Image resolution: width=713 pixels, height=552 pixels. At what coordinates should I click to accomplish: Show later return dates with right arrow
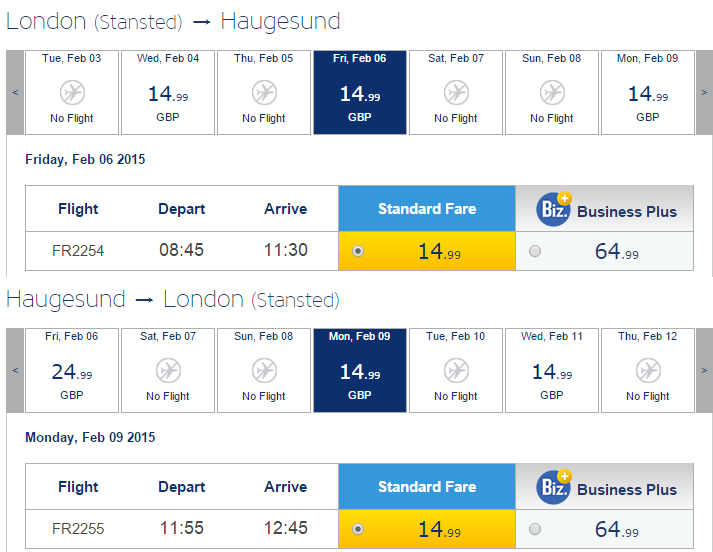[704, 370]
